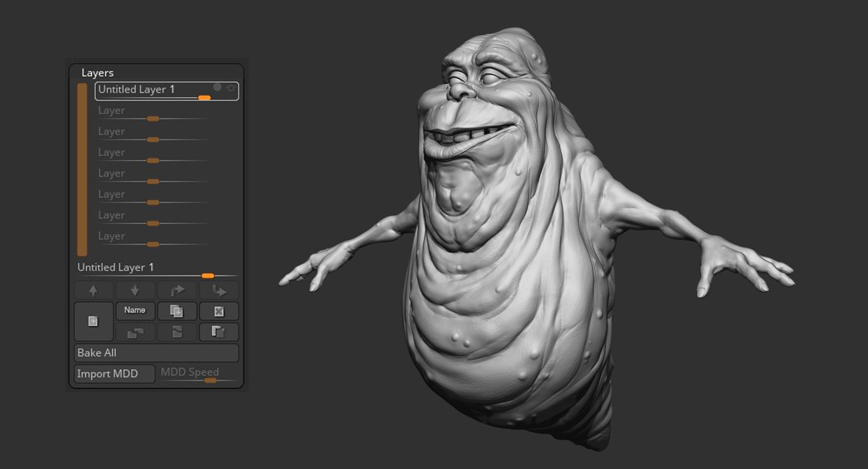This screenshot has height=469, width=868.
Task: Click intensity slider inside selected layer row
Action: point(204,98)
